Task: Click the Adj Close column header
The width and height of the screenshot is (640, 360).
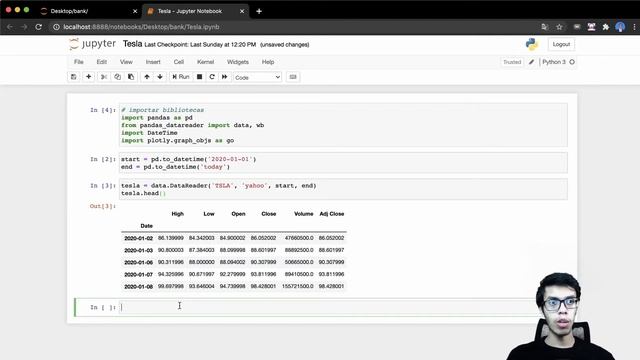Action: coord(332,214)
